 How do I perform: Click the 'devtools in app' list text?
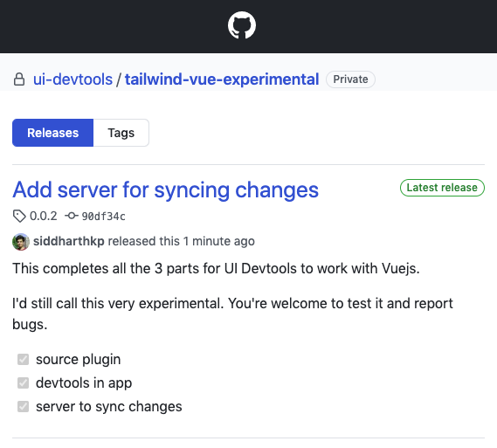pyautogui.click(x=84, y=383)
